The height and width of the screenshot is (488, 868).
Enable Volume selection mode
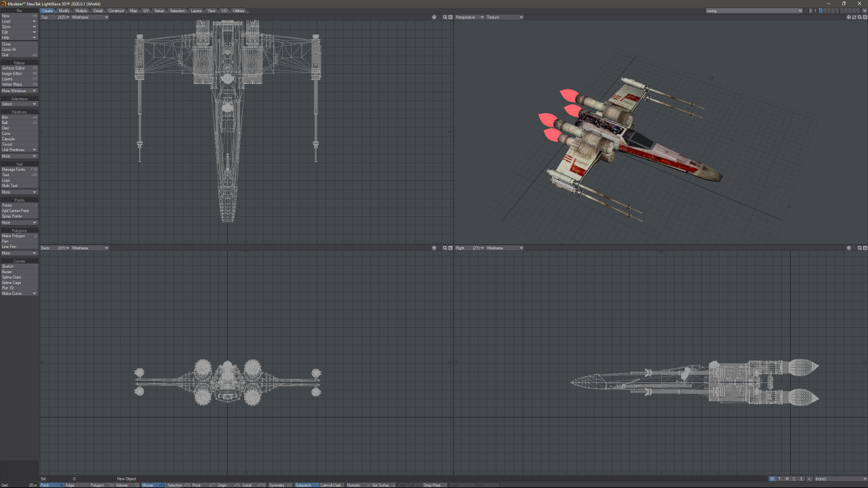click(127, 485)
